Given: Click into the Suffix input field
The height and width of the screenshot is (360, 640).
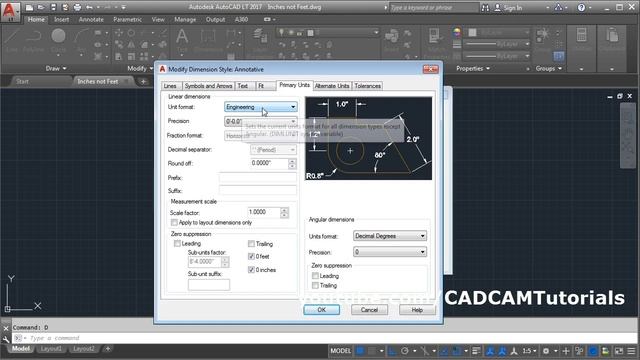Looking at the screenshot, I should click(258, 191).
